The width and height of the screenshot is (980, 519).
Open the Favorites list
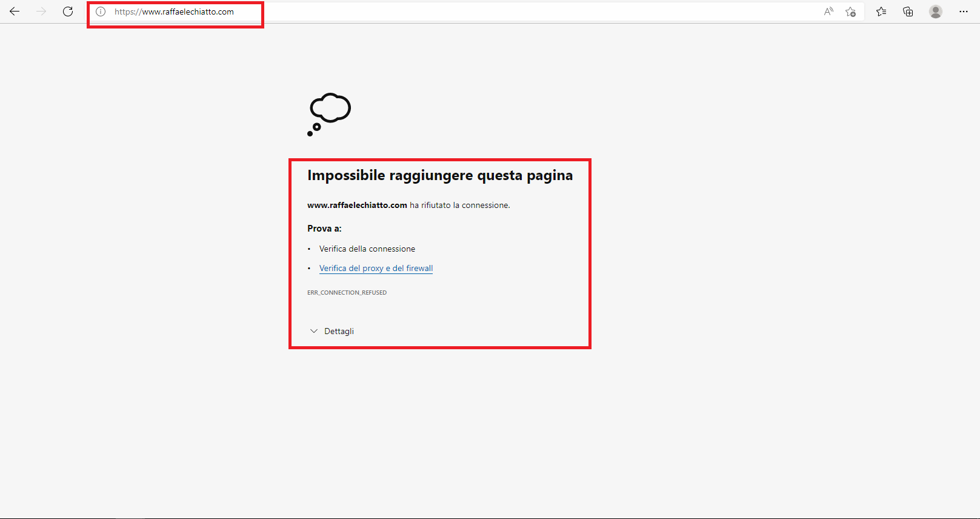click(881, 12)
